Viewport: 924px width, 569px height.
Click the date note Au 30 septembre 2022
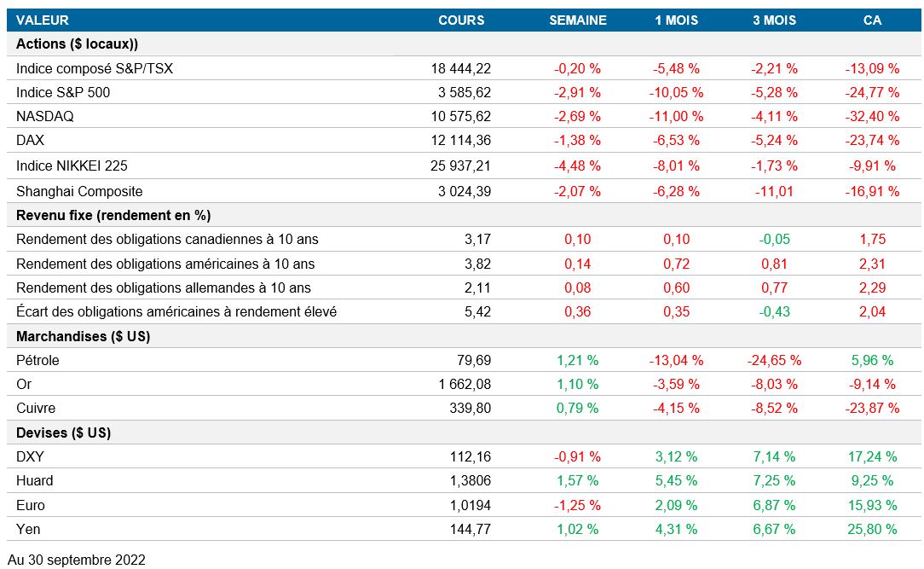[77, 560]
